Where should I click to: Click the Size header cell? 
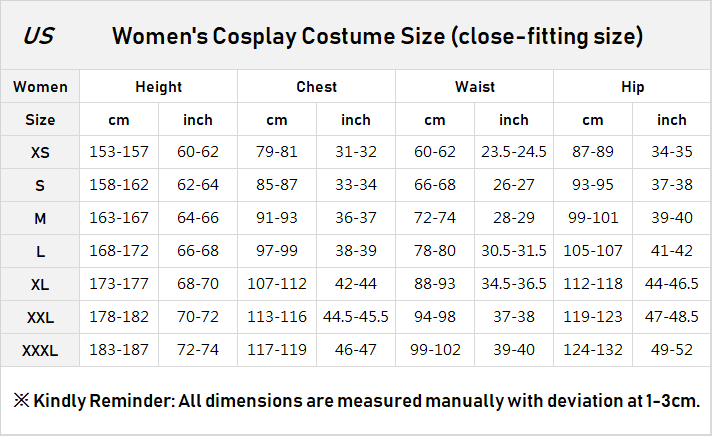click(40, 120)
